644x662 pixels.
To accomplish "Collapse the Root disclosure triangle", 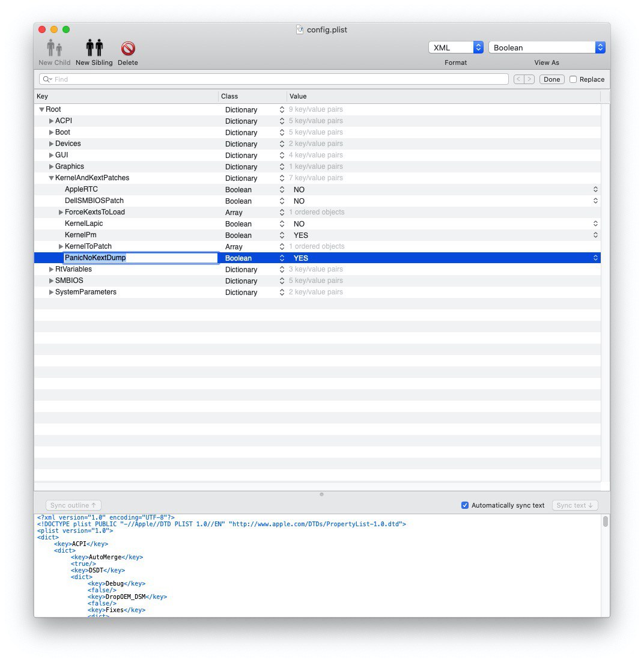I will [x=41, y=109].
